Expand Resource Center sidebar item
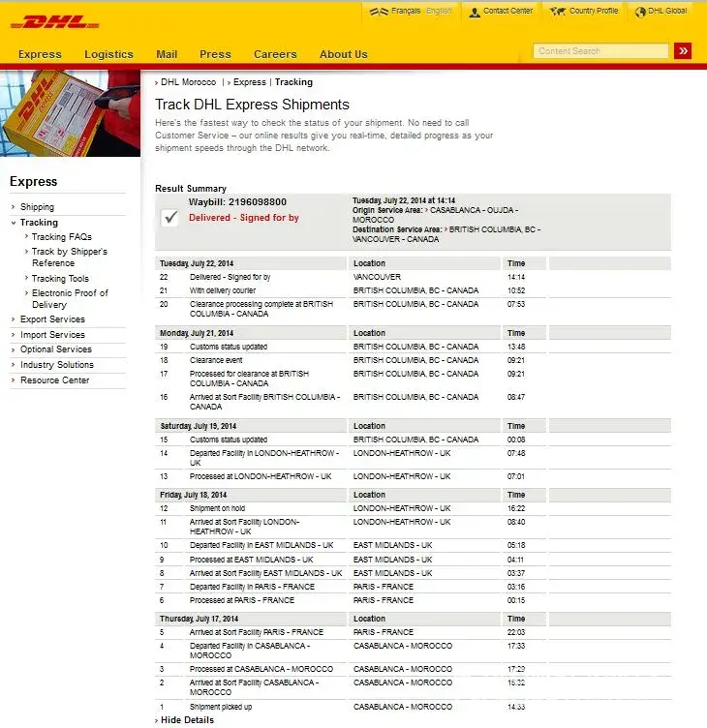The width and height of the screenshot is (707, 728). click(x=55, y=380)
